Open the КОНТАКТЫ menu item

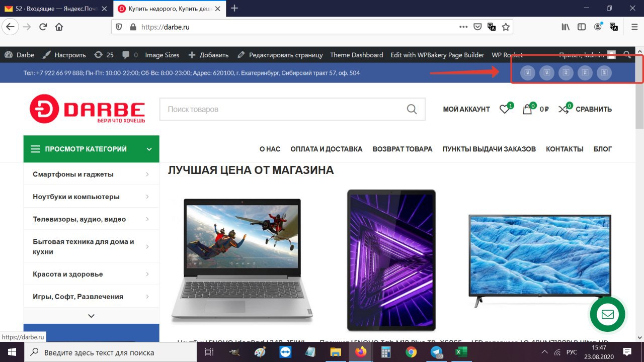[x=565, y=149]
